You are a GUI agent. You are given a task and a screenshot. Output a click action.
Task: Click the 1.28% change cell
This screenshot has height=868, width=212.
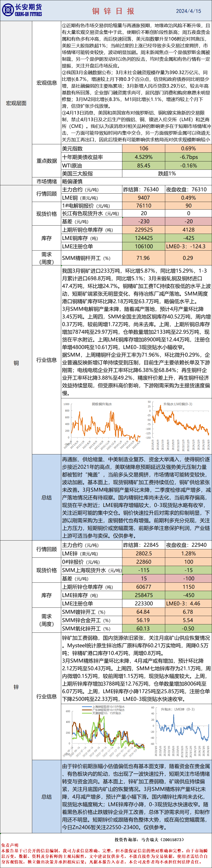click(188, 553)
